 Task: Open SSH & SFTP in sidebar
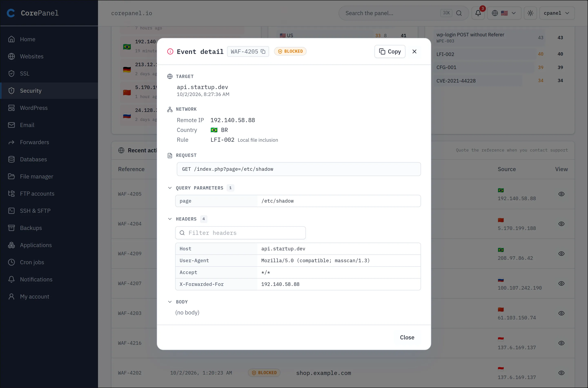coord(49,211)
